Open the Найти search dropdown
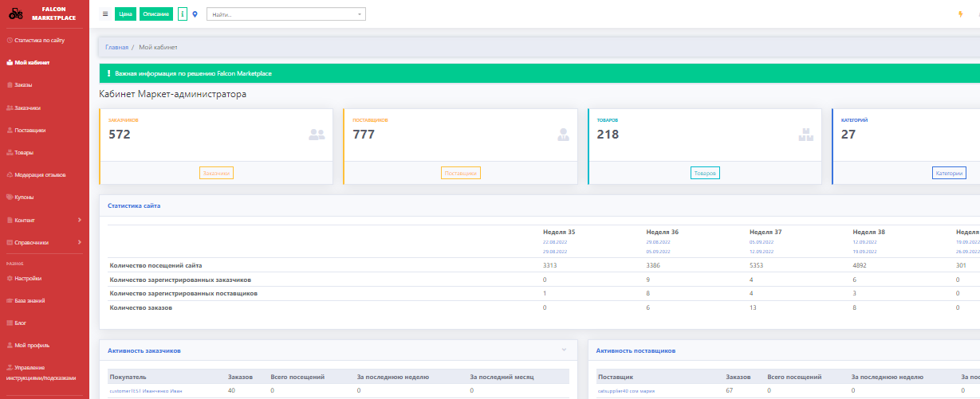Screen dimensions: 980x399 pos(285,14)
